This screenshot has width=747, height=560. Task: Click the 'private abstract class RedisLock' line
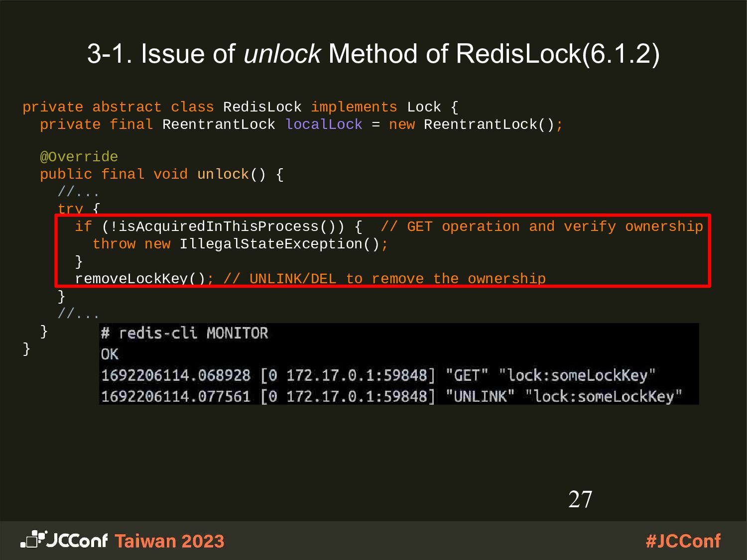click(240, 107)
